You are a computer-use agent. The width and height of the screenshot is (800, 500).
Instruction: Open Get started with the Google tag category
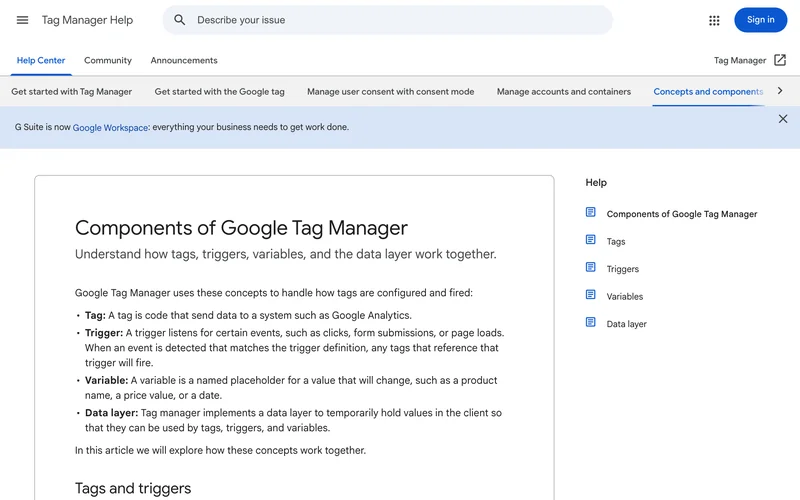[x=219, y=92]
